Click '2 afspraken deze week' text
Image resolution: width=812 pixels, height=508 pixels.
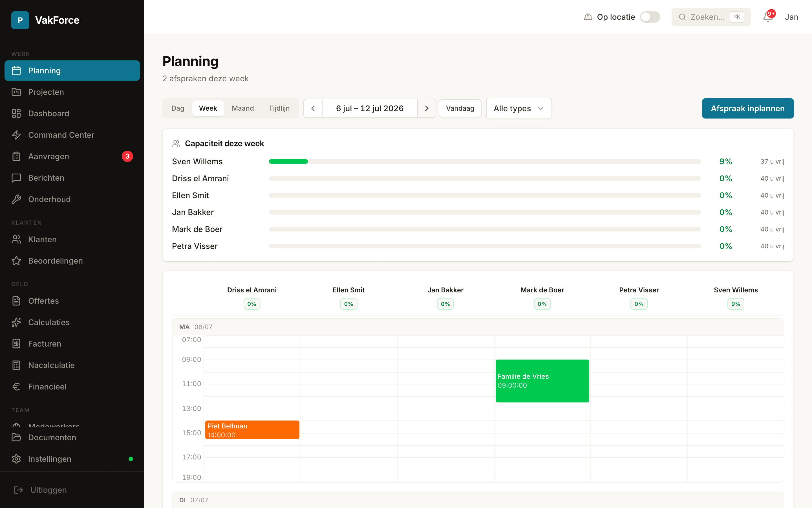[x=205, y=79]
